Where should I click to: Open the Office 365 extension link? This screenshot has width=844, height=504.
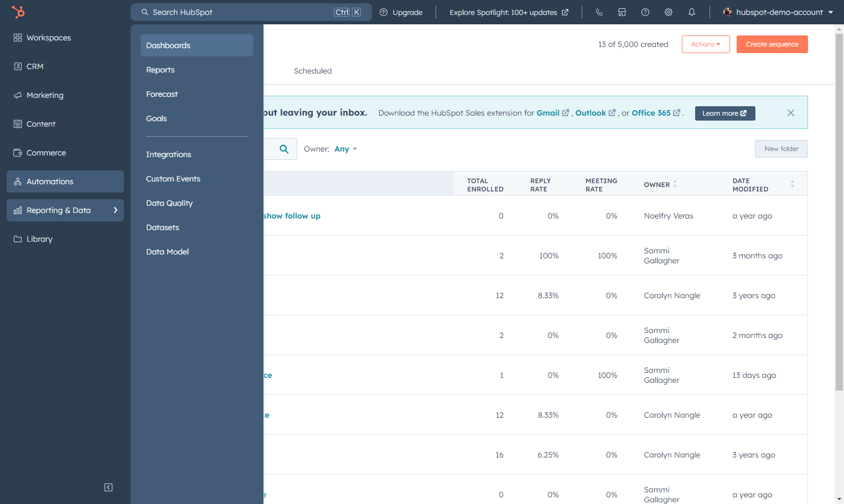656,113
